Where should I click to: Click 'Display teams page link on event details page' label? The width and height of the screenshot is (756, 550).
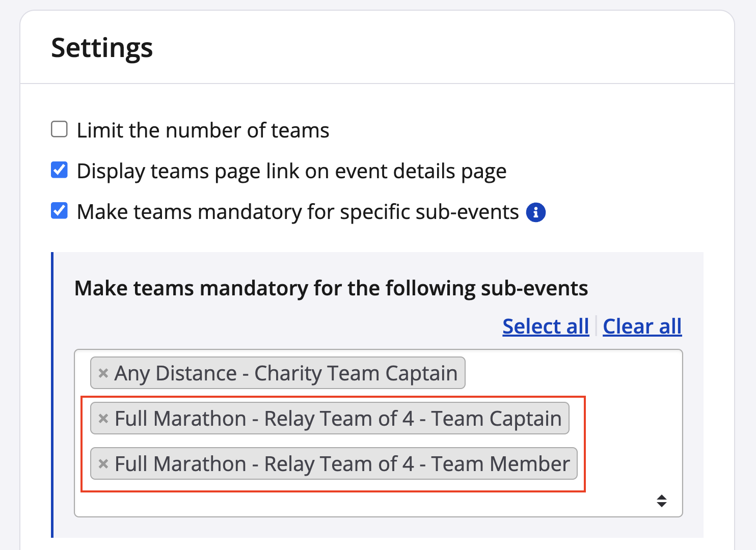[291, 171]
